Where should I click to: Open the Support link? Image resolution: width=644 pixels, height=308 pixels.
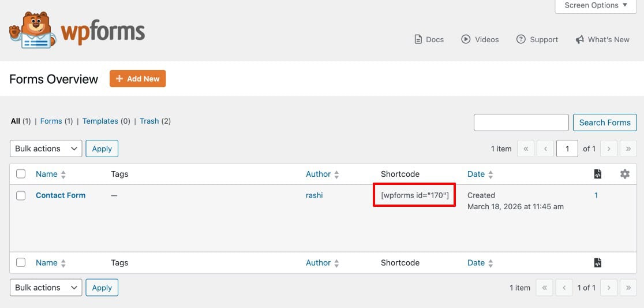tap(537, 39)
